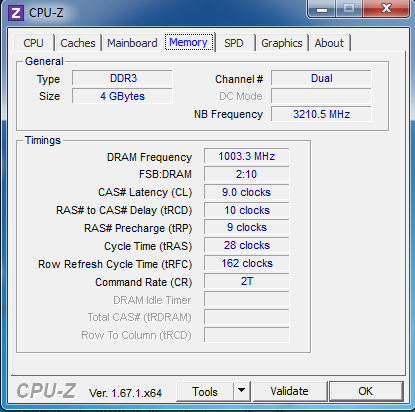Click the RAS# to CAS# Delay (tRCD) label

124,210
